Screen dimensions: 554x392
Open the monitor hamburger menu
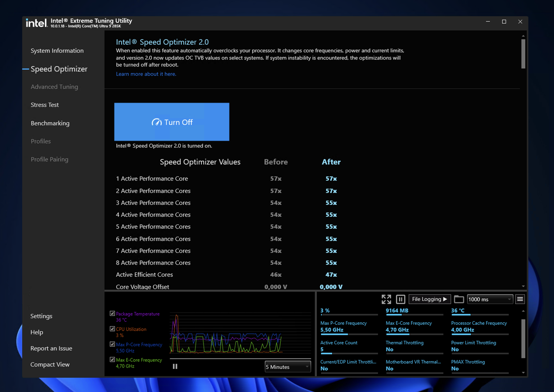pyautogui.click(x=520, y=299)
